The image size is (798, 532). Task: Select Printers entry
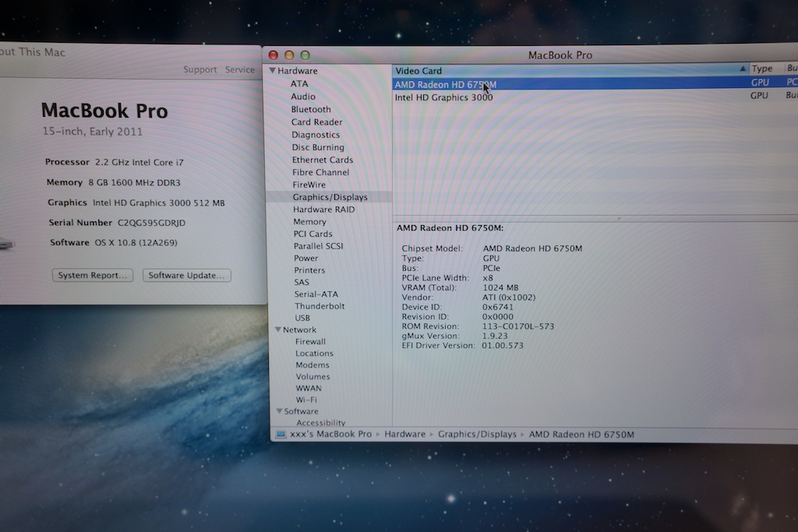click(309, 270)
